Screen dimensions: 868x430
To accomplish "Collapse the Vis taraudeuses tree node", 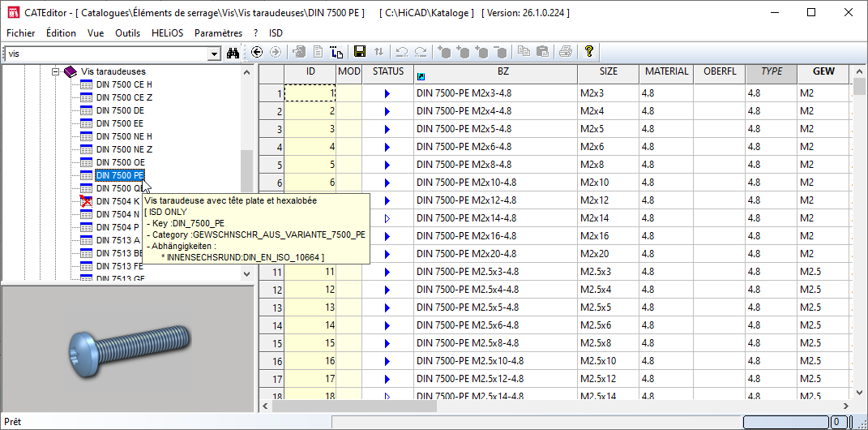I will pyautogui.click(x=57, y=71).
